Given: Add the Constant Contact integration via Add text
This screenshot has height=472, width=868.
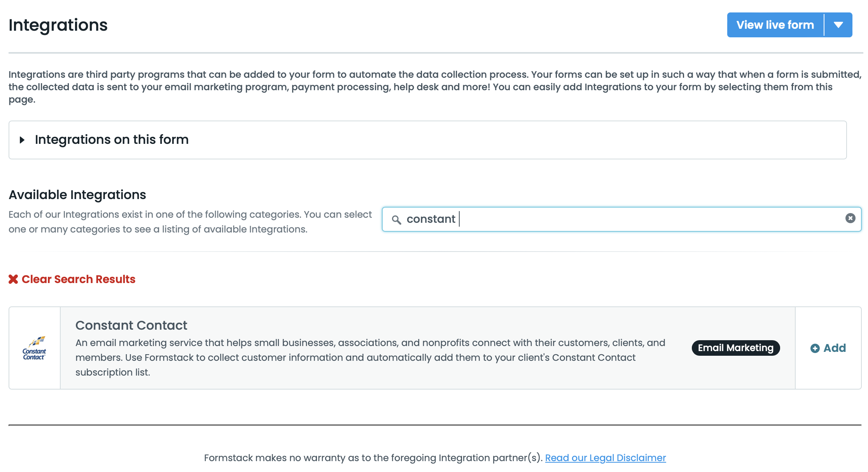Looking at the screenshot, I should click(x=835, y=348).
